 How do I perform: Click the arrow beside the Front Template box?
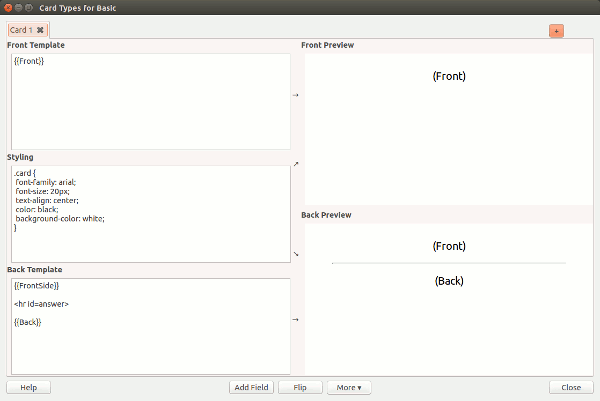coord(295,96)
